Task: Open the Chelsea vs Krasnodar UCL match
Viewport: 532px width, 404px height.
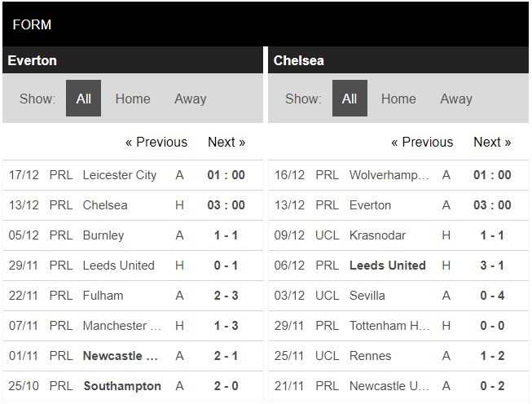Action: tap(378, 235)
